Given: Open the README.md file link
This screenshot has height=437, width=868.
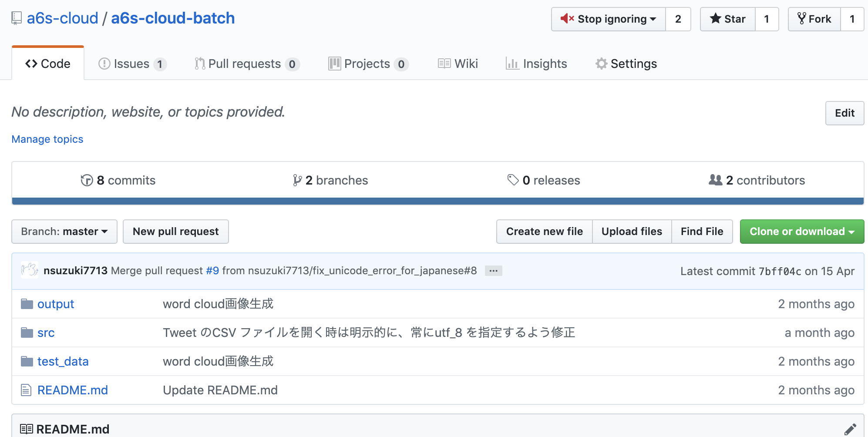Looking at the screenshot, I should 73,390.
